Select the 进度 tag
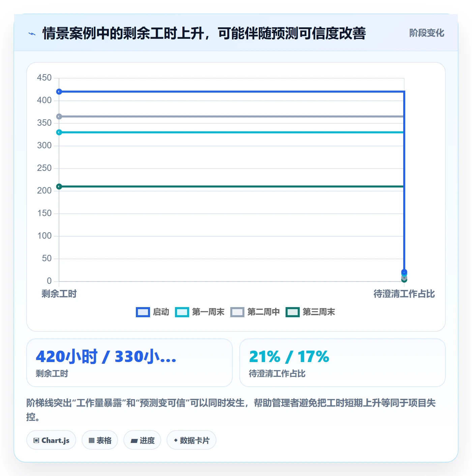This screenshot has width=472, height=476. click(142, 440)
